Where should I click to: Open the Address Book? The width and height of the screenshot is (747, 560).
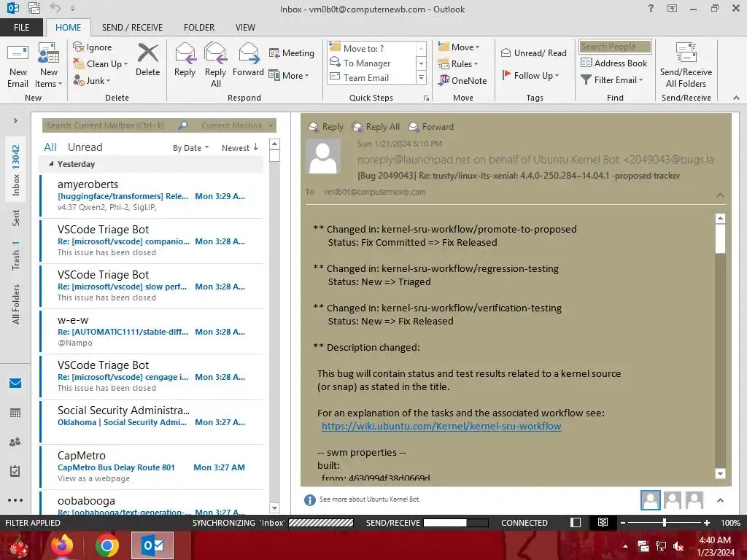point(614,63)
